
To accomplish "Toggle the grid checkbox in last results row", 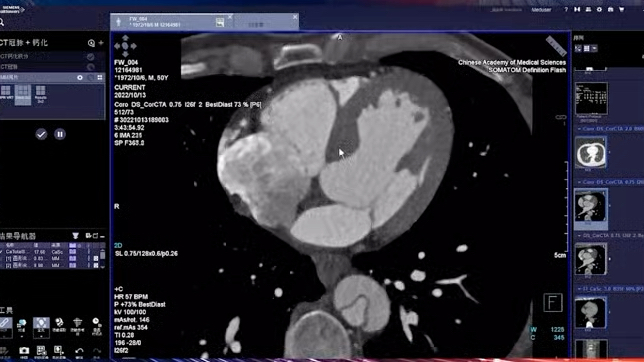I will click(x=96, y=265).
